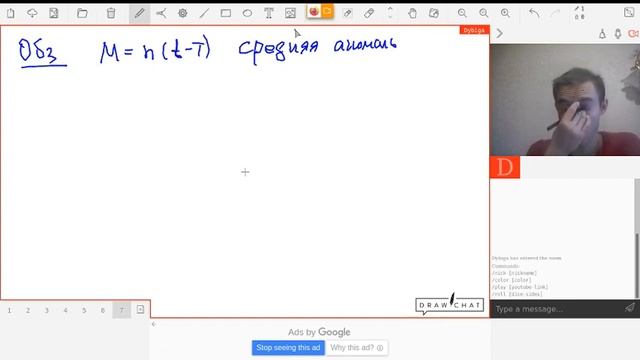The height and width of the screenshot is (360, 640).
Task: Click the /play [youtube link] command text
Action: (520, 287)
